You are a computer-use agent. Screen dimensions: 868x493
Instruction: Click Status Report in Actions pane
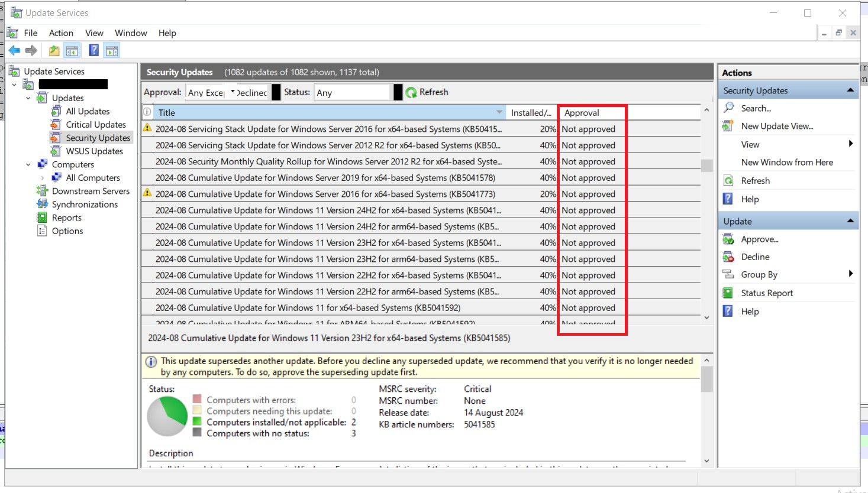coord(767,293)
